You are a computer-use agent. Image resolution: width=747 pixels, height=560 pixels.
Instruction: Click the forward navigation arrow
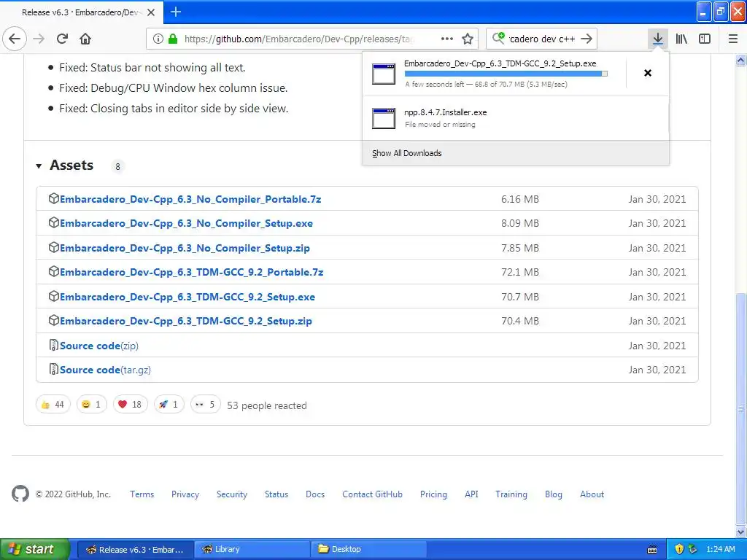(x=39, y=39)
